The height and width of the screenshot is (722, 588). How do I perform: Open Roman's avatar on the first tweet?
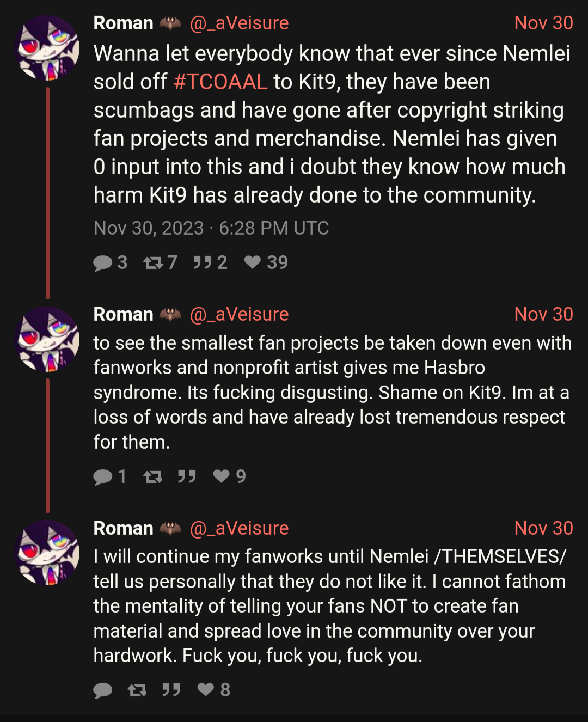pos(48,48)
